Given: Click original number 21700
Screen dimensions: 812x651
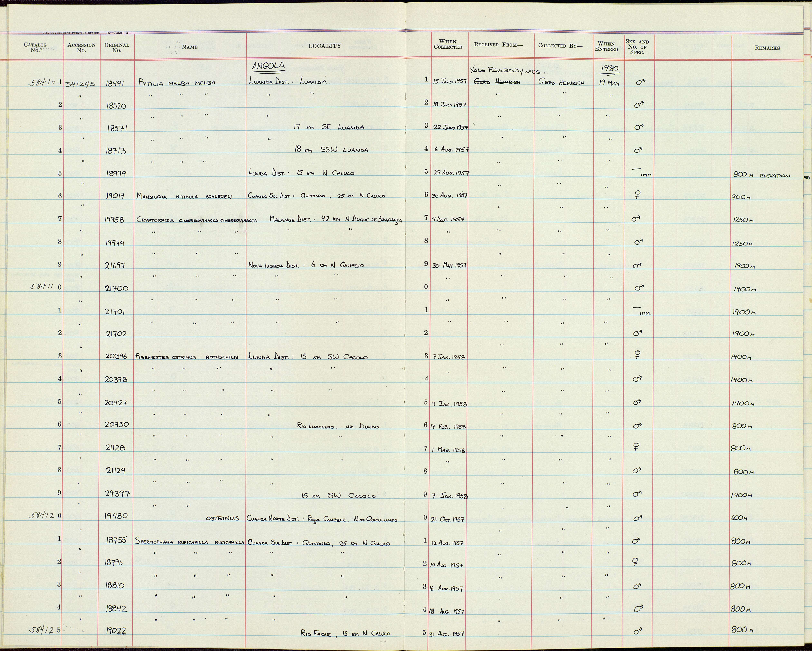Looking at the screenshot, I should [117, 288].
